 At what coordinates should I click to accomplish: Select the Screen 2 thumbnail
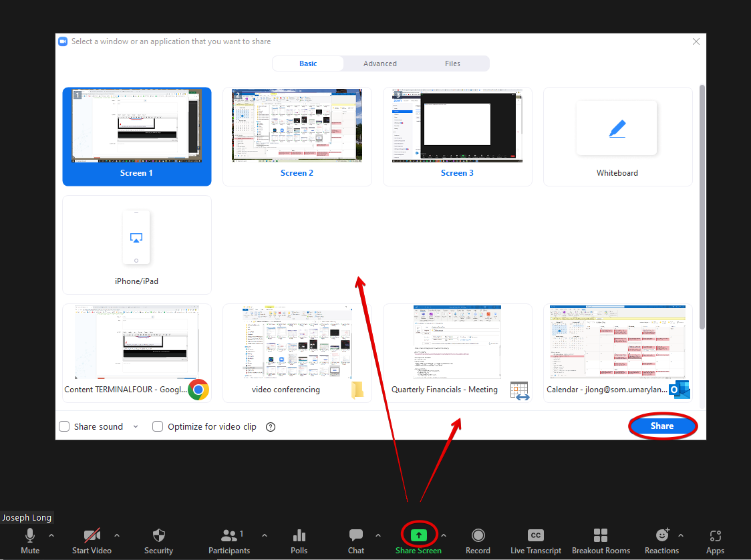[297, 136]
